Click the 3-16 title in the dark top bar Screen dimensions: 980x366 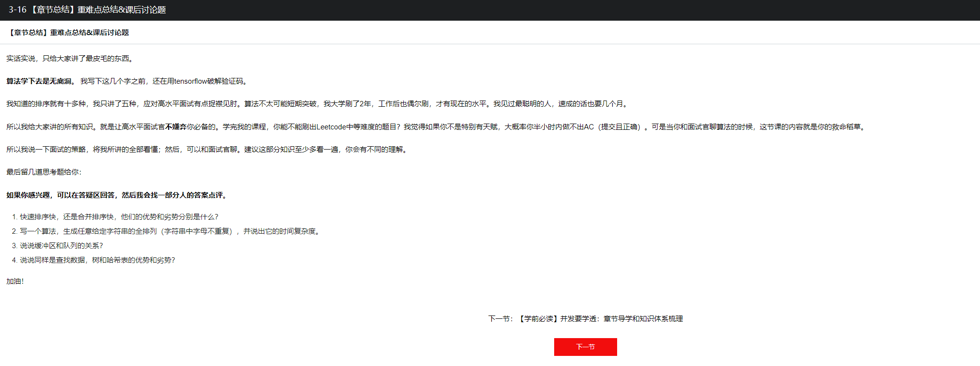point(87,10)
